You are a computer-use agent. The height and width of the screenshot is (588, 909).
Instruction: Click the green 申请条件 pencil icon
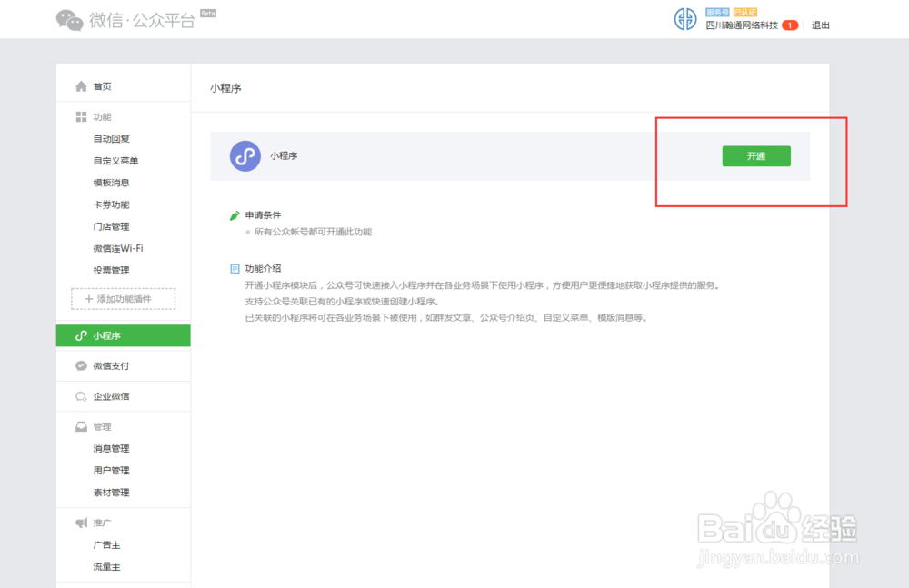(x=235, y=214)
